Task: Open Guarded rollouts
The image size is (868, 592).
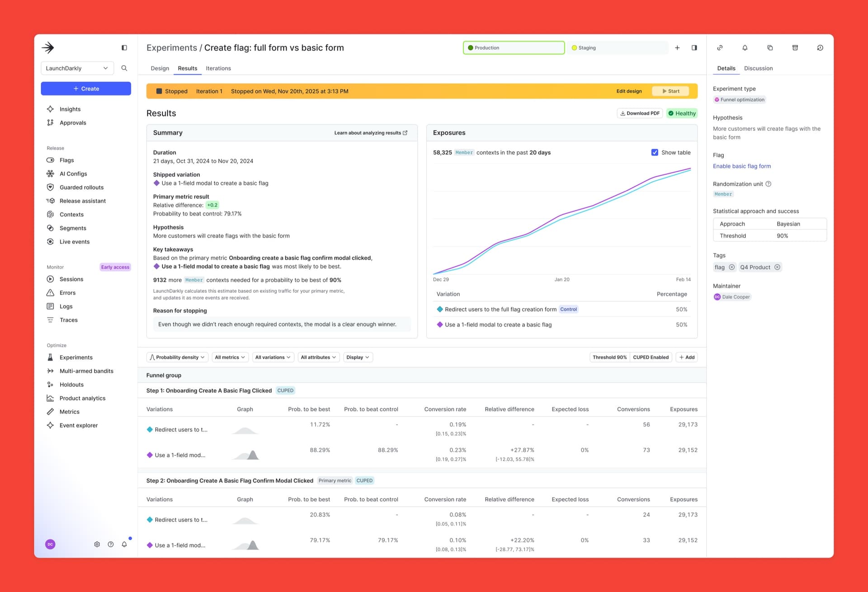Action: (x=81, y=187)
